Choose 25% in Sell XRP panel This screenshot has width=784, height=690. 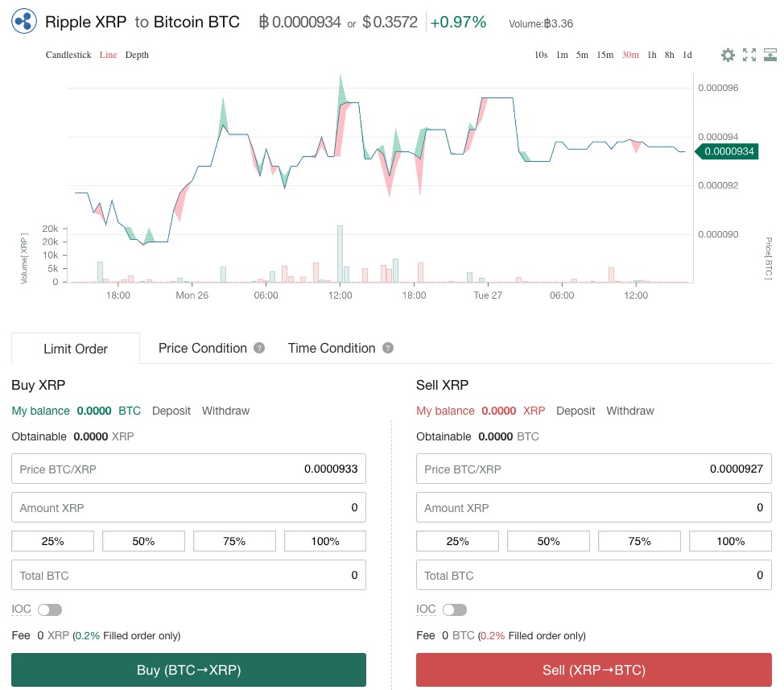(x=457, y=541)
